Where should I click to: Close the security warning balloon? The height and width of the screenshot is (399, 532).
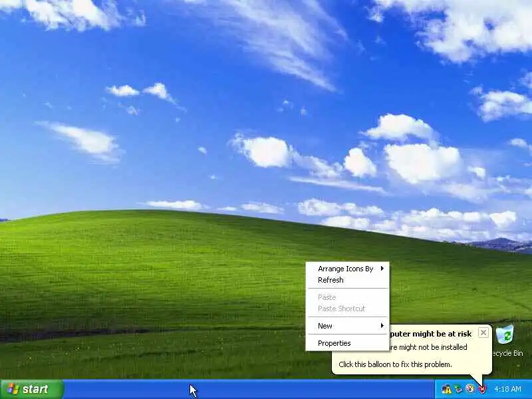coord(483,332)
